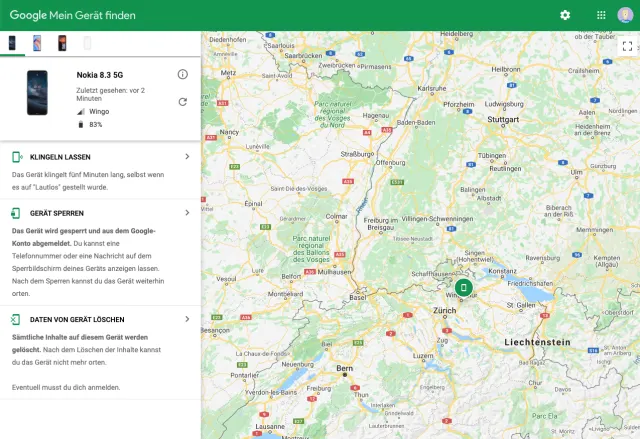Viewport: 640px width, 439px height.
Task: Expand the Klingeln lassen chevron
Action: pyautogui.click(x=187, y=156)
